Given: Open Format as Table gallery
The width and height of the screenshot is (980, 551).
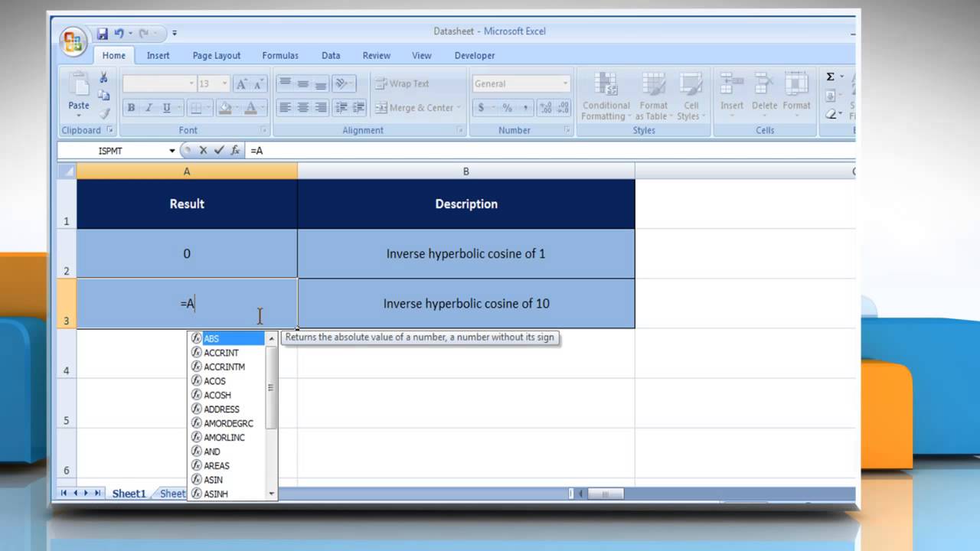Looking at the screenshot, I should pos(654,96).
